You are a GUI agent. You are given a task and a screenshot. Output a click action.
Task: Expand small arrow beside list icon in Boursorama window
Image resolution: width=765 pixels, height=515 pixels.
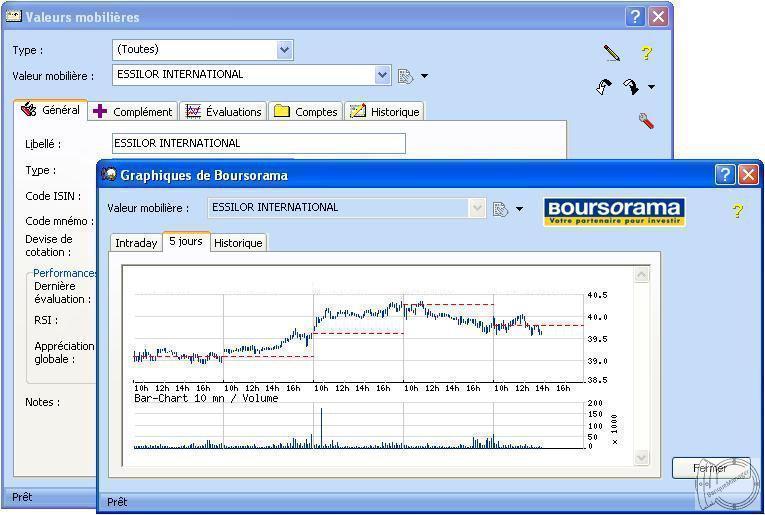(x=520, y=210)
